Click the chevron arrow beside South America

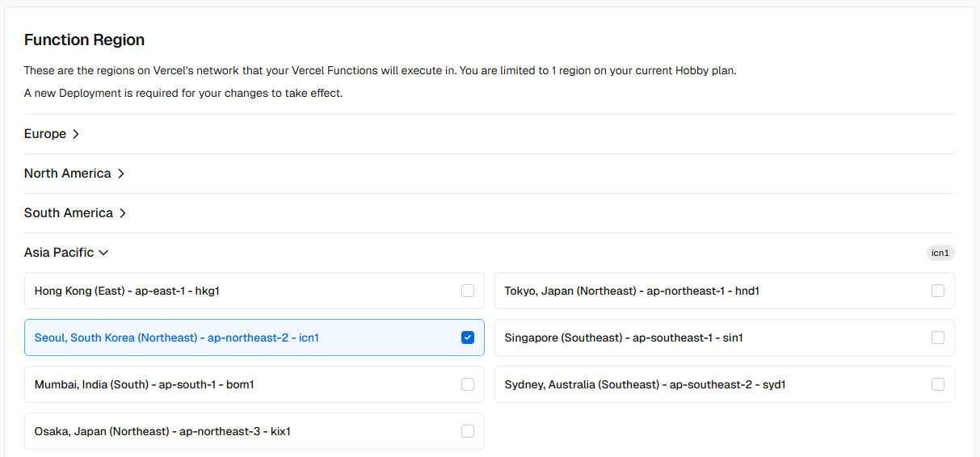(x=123, y=213)
